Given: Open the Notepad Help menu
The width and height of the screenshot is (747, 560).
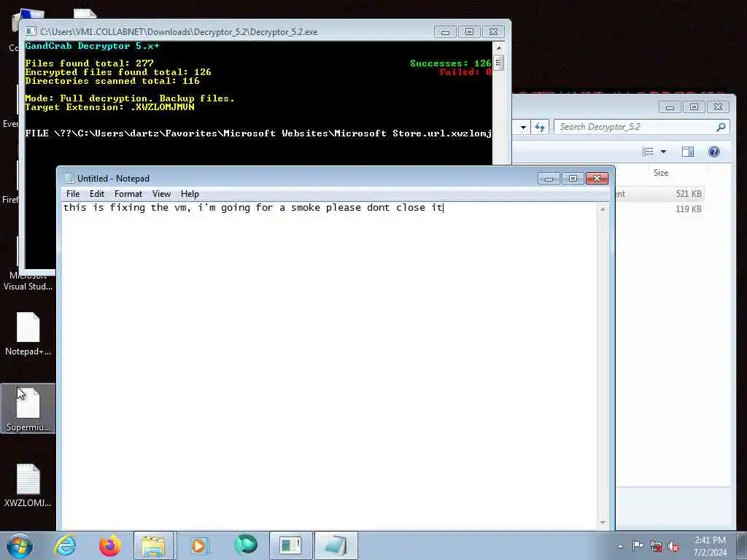Looking at the screenshot, I should click(190, 194).
